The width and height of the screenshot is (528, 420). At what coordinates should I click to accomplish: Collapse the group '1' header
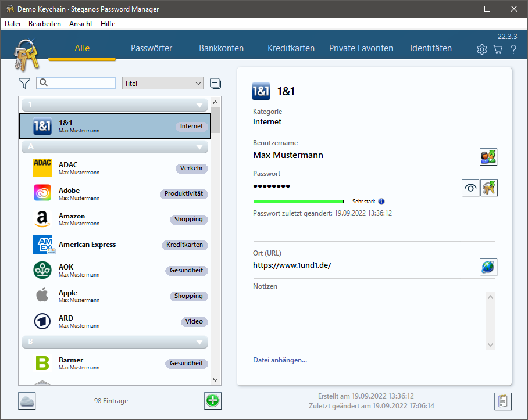click(115, 105)
